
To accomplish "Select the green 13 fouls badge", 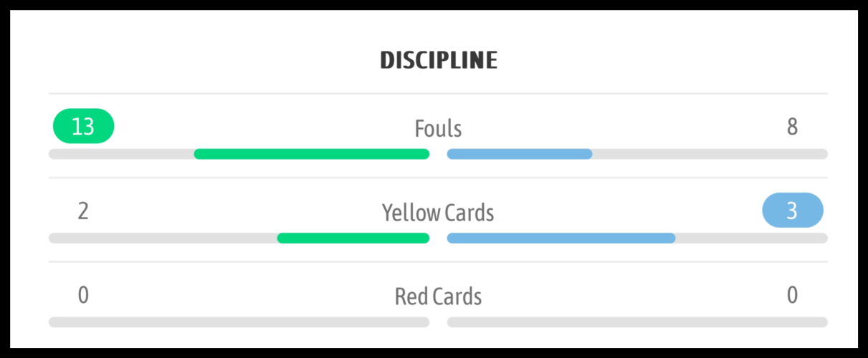I will point(83,127).
